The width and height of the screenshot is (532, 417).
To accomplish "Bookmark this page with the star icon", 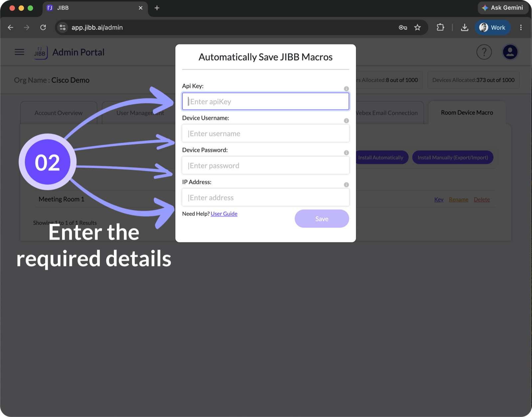I will (x=418, y=28).
